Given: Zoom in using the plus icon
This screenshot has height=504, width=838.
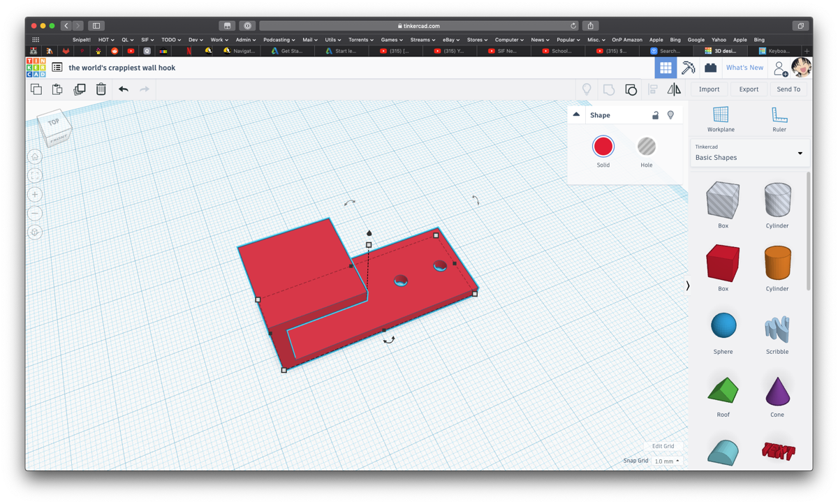Looking at the screenshot, I should tap(35, 195).
